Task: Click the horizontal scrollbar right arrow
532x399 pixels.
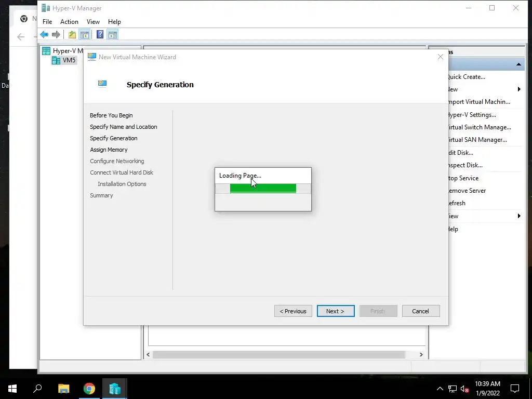Action: (421, 354)
